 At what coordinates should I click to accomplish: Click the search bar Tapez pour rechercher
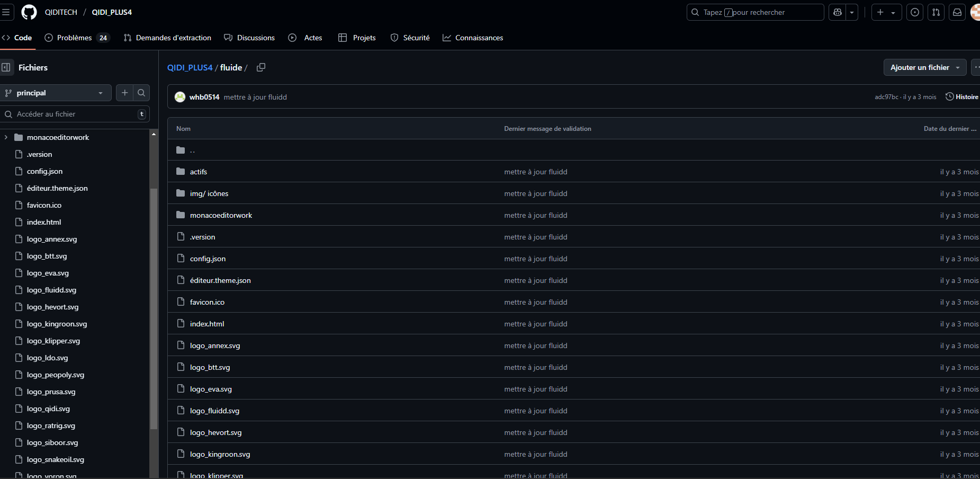click(755, 12)
